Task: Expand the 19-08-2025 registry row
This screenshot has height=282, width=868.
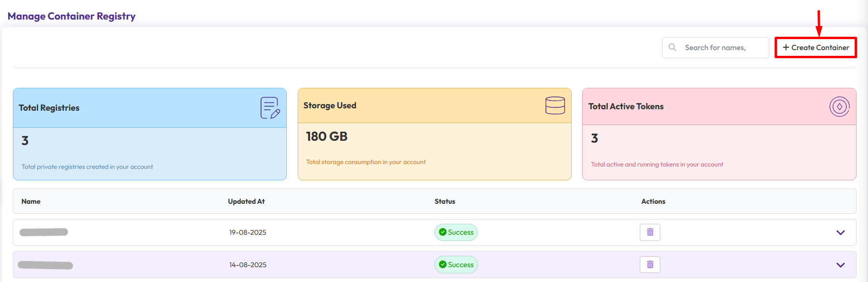Action: (840, 233)
